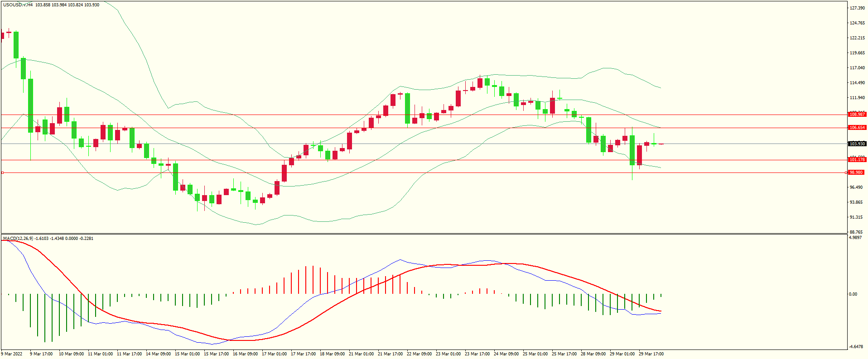This screenshot has width=868, height=359.
Task: Click the 91.315 price axis label
Action: coord(856,217)
